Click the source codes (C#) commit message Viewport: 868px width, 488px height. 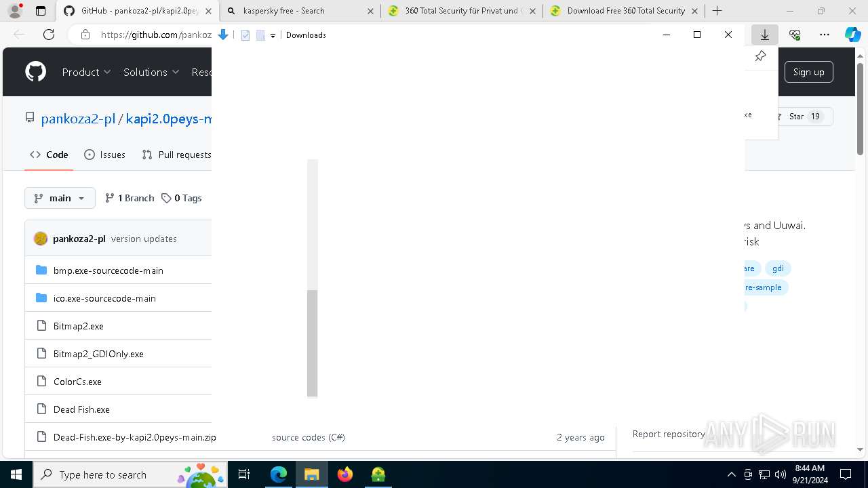point(309,437)
